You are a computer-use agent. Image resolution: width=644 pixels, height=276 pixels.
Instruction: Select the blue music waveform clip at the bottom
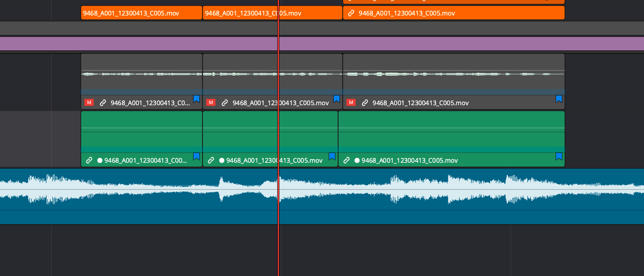tap(322, 196)
